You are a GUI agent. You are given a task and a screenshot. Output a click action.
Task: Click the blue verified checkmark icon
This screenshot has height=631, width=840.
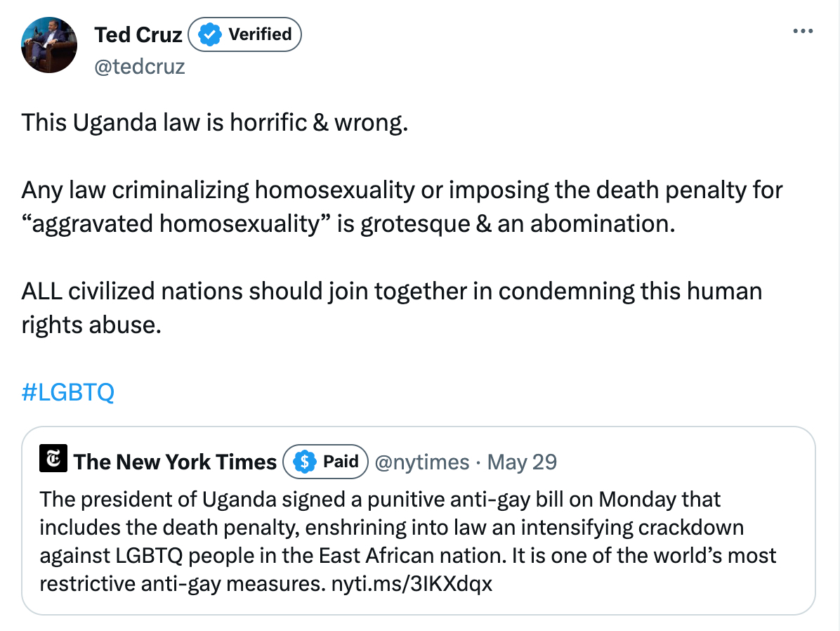point(209,34)
